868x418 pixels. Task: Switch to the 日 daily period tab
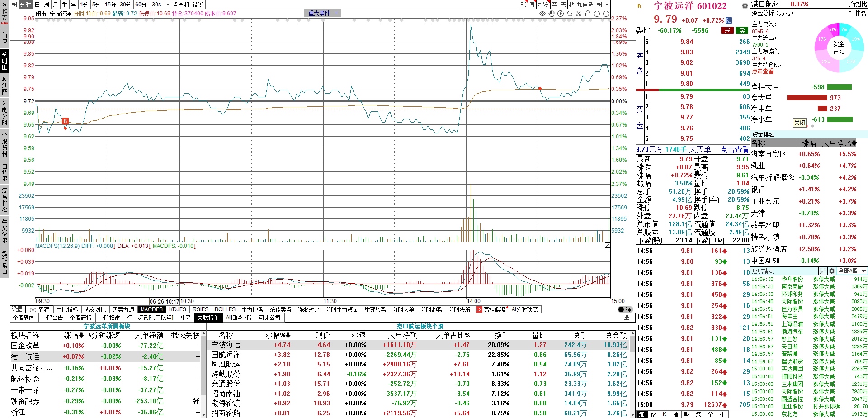point(38,5)
